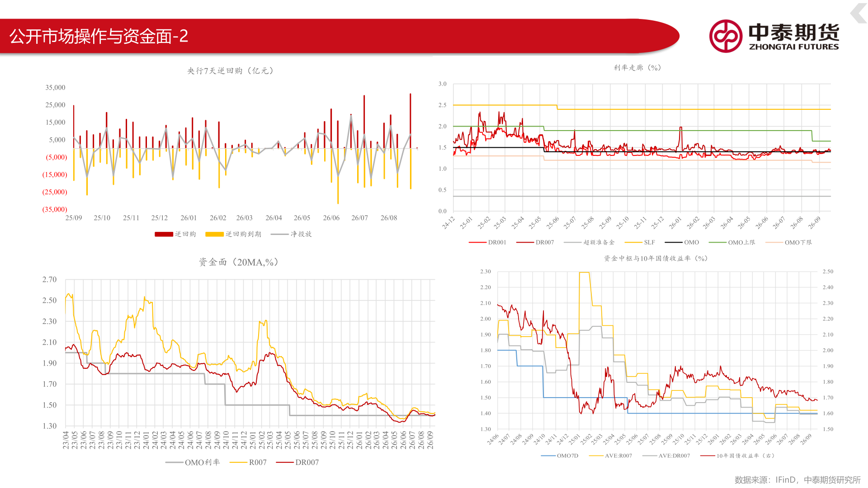Image resolution: width=868 pixels, height=488 pixels.
Task: Click the 1.30 y-axis label in 资金面 chart
Action: (50, 426)
